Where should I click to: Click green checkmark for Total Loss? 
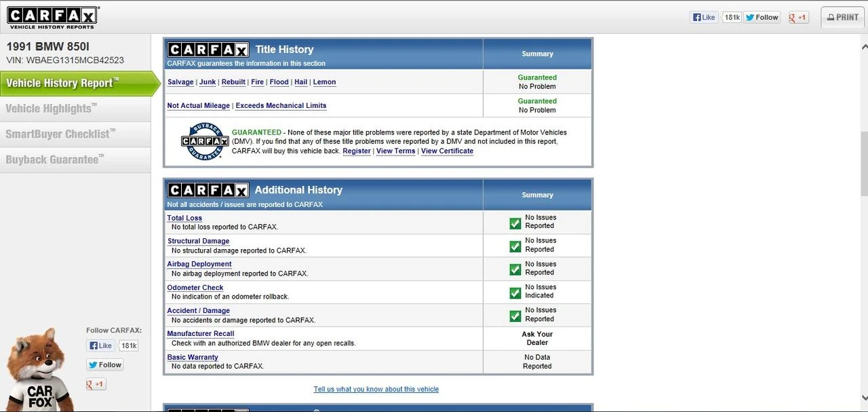pyautogui.click(x=515, y=223)
